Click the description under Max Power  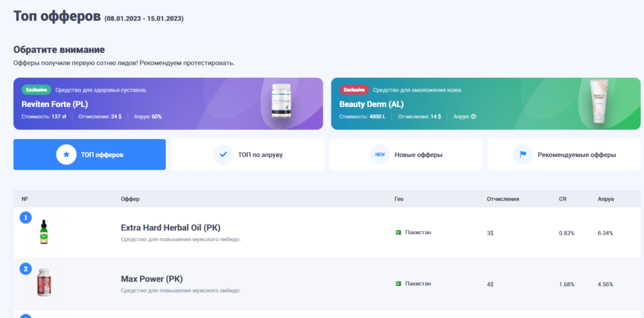coord(180,290)
